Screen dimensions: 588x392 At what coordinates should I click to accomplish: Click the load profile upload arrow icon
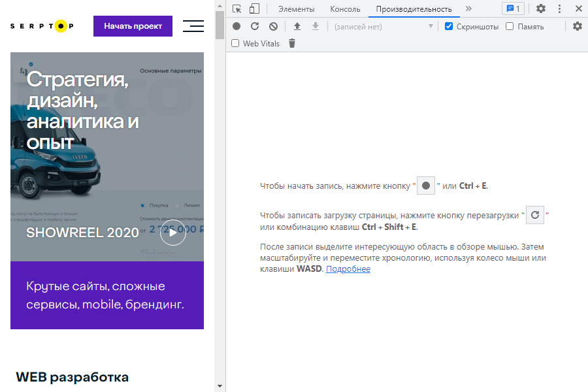tap(297, 26)
